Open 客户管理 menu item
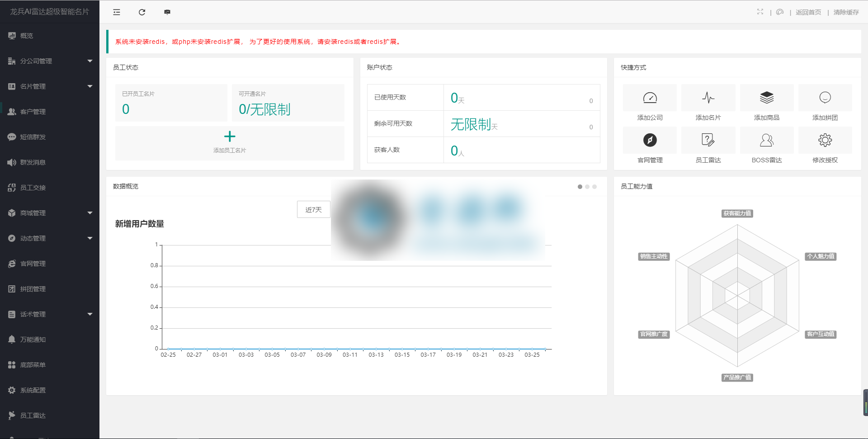Image resolution: width=868 pixels, height=439 pixels. 50,112
